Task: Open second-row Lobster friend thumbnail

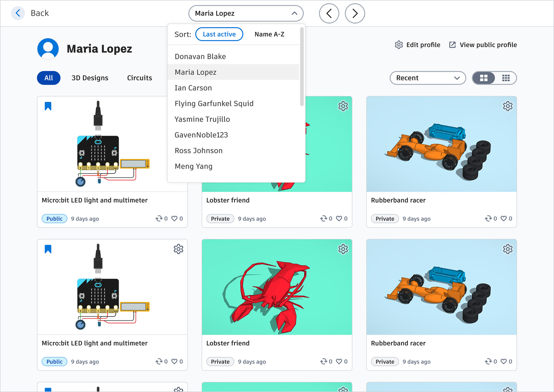Action: (277, 287)
